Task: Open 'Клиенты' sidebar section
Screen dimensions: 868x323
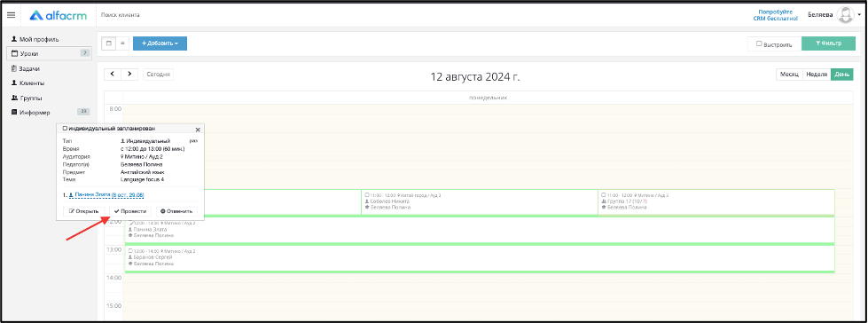Action: [x=27, y=83]
